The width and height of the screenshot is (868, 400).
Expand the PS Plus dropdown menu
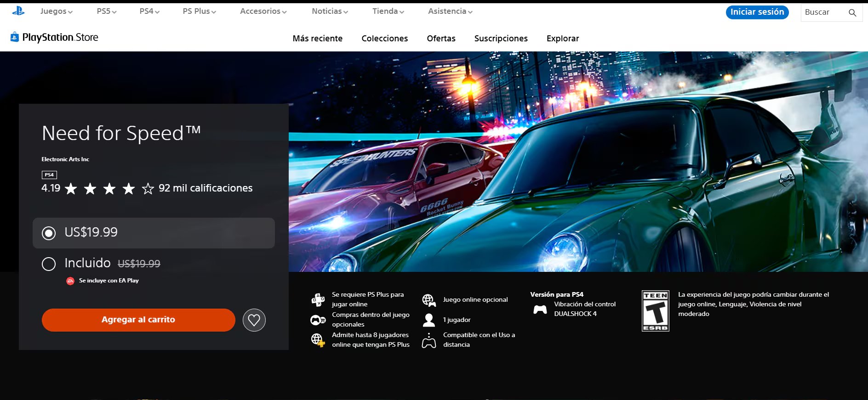coord(199,11)
